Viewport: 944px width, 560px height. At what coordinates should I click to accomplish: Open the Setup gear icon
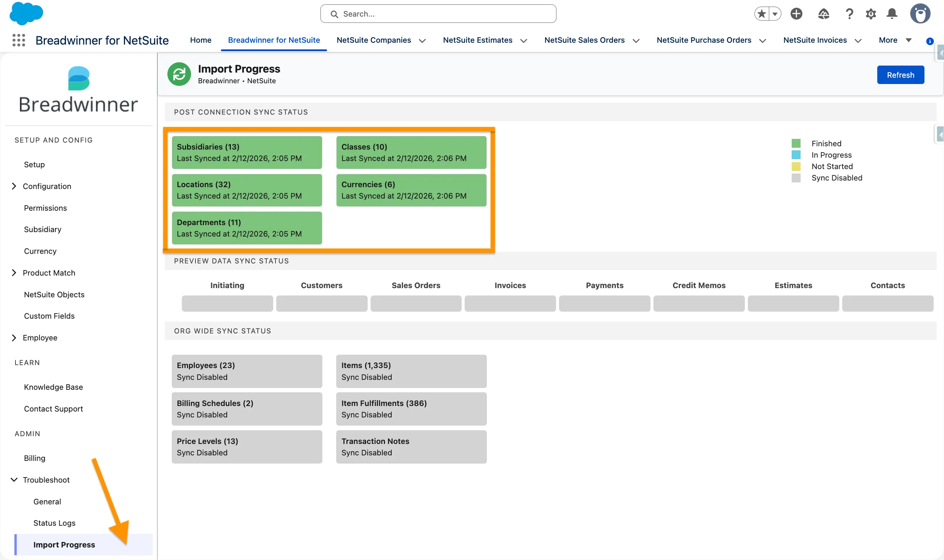pos(871,14)
